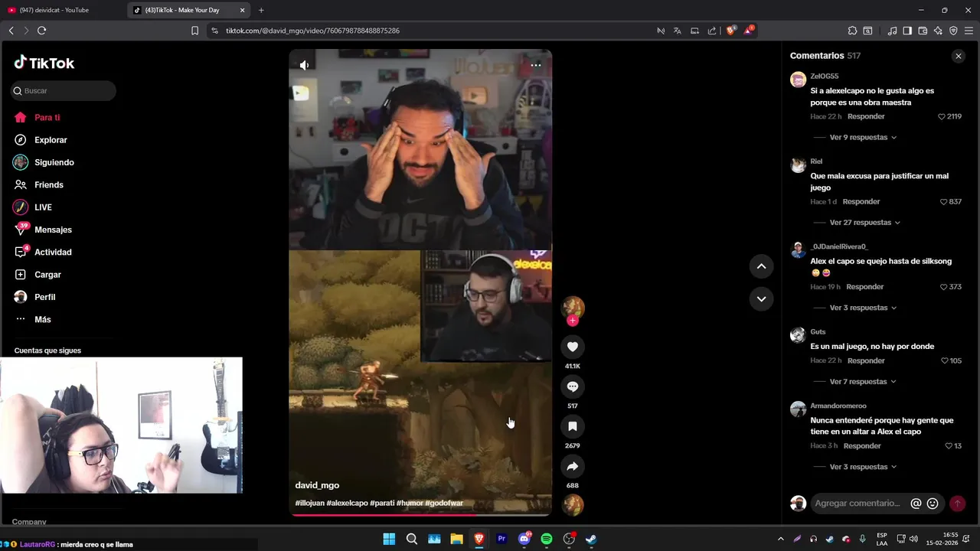This screenshot has width=980, height=551.
Task: Open Spotify from the taskbar
Action: (x=547, y=539)
